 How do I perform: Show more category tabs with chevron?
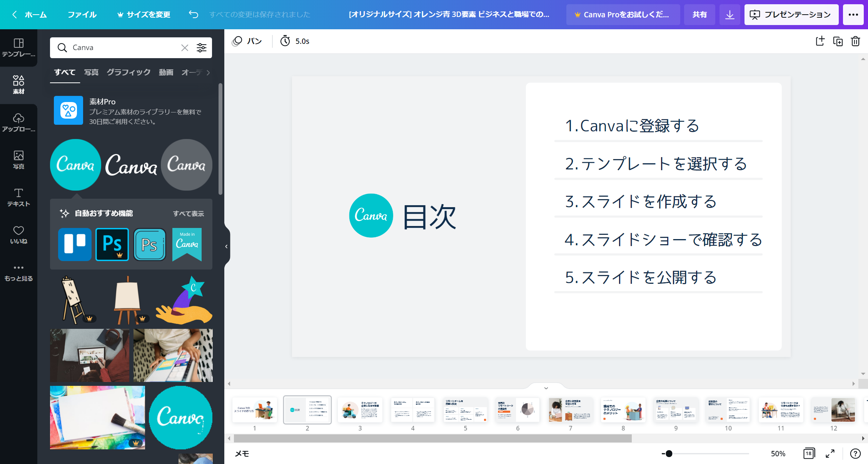[x=208, y=72]
